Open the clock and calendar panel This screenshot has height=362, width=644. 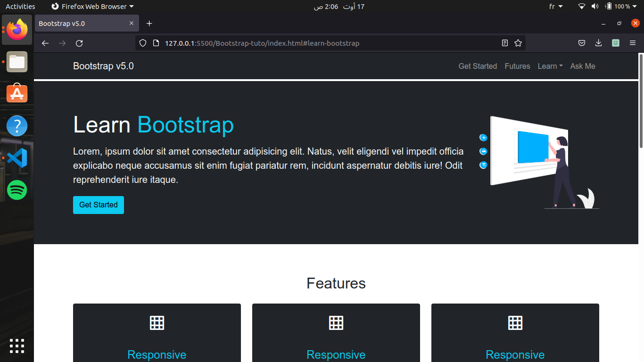(339, 7)
